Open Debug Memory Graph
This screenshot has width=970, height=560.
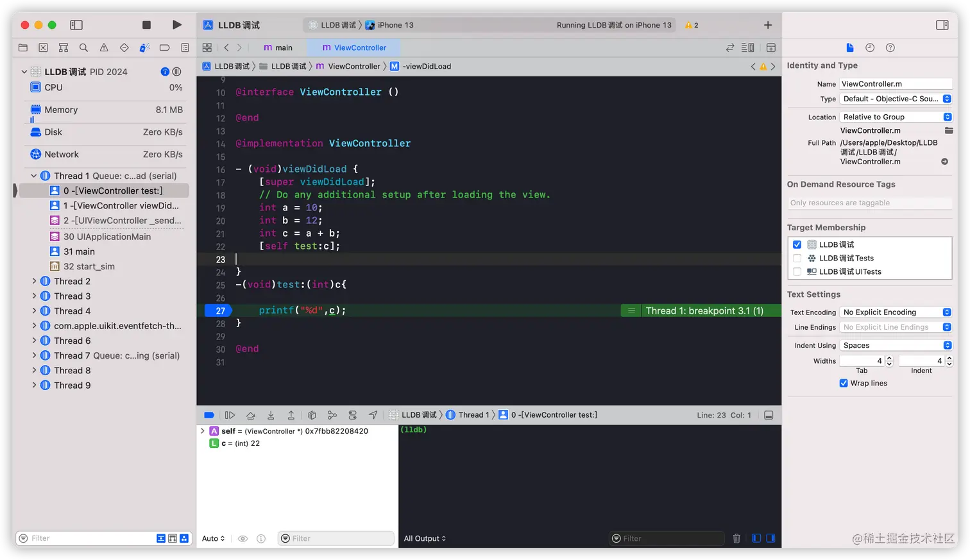[x=332, y=415]
